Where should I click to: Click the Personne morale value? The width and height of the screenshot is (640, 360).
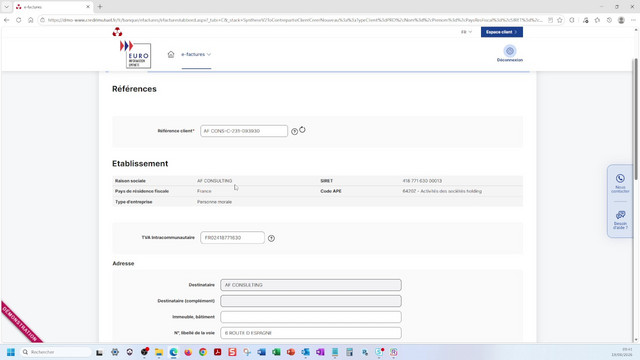(214, 202)
